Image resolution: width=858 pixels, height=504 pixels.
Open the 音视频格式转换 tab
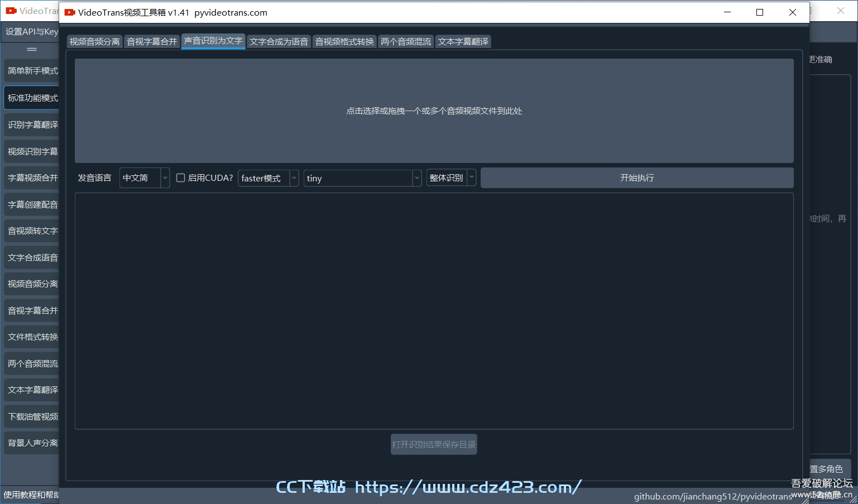[x=344, y=41]
